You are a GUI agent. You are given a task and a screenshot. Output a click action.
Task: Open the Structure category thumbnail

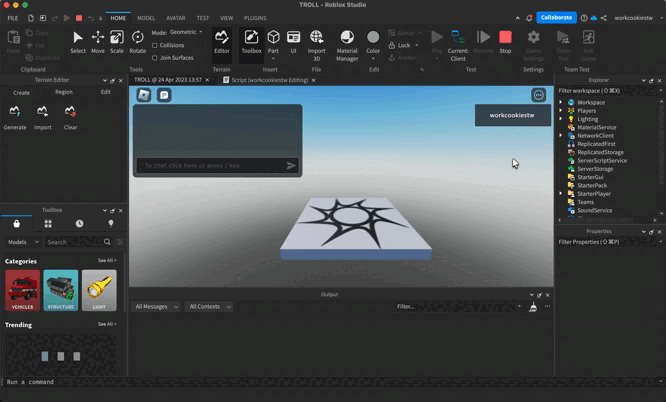[61, 290]
